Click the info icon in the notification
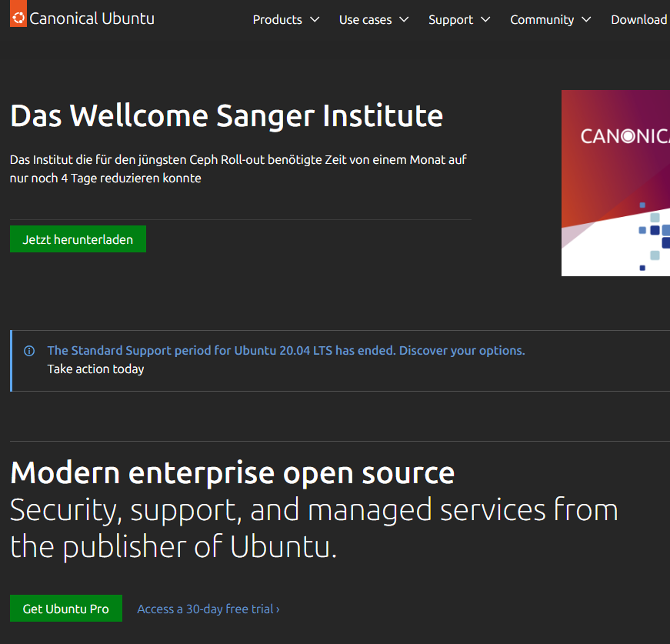This screenshot has height=644, width=670. click(29, 351)
